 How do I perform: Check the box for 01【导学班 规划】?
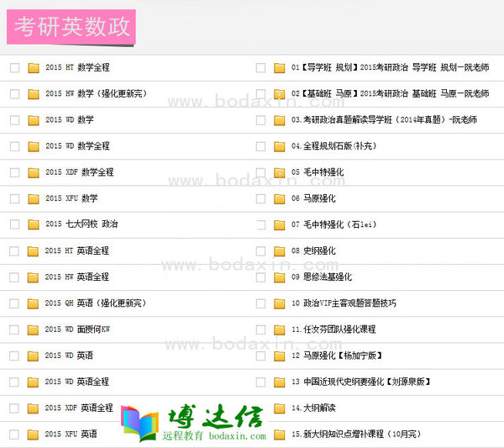pyautogui.click(x=260, y=68)
